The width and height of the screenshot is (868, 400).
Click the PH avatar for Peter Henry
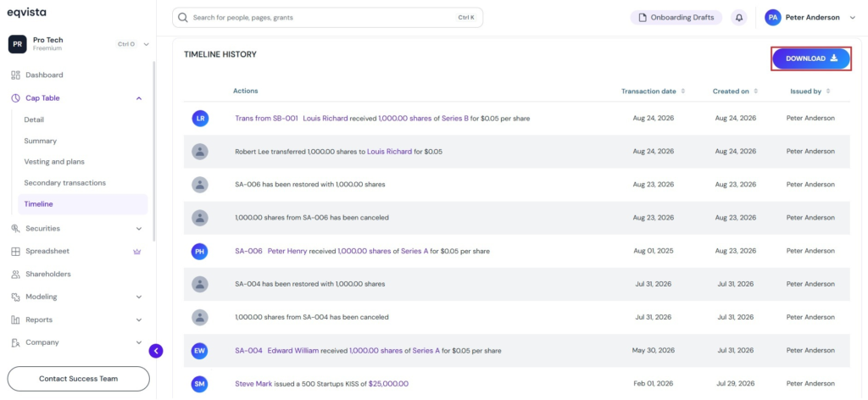coord(200,251)
